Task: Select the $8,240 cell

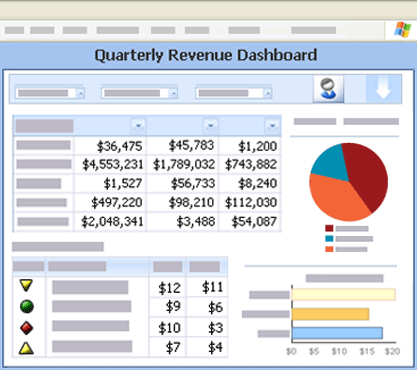Action: [250, 183]
